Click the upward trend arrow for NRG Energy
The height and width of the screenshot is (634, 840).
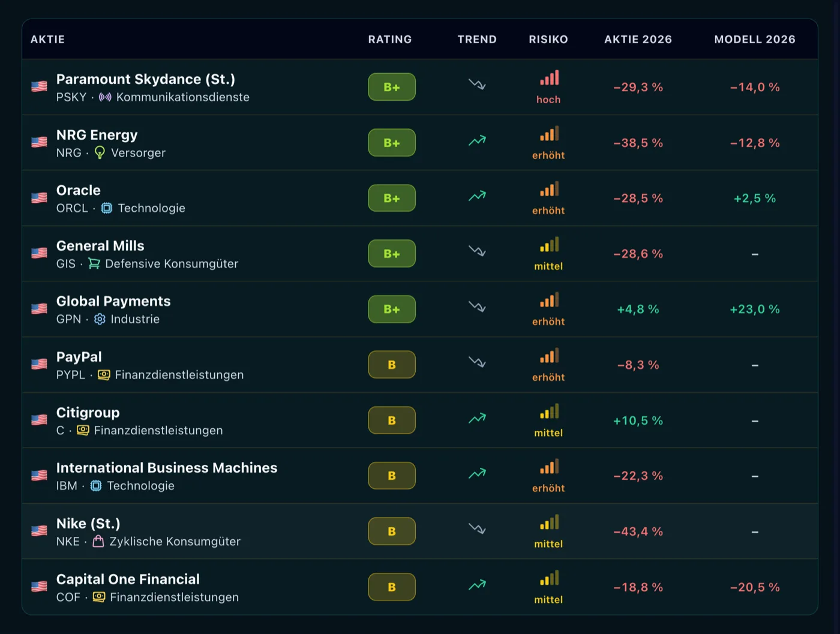click(477, 141)
